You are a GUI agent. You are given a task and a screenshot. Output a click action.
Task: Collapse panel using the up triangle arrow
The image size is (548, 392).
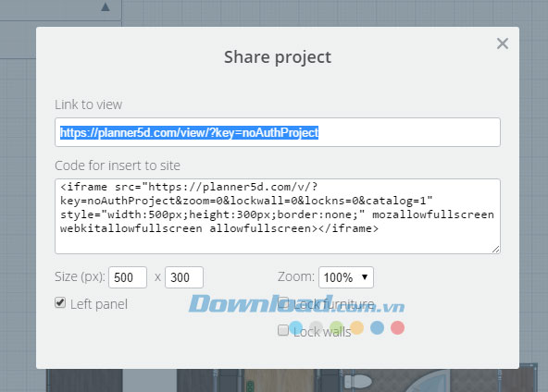(x=106, y=6)
